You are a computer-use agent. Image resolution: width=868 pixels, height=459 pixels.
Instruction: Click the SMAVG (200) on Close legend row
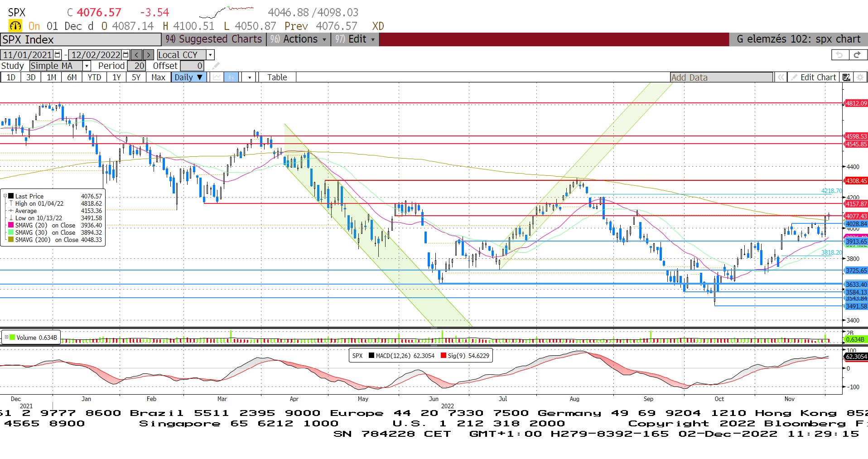(55, 240)
